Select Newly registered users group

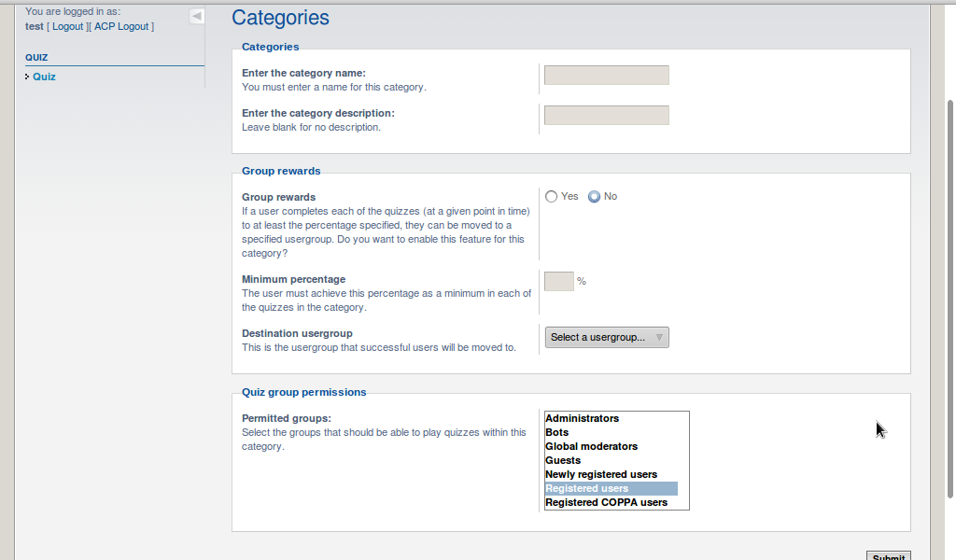click(601, 475)
